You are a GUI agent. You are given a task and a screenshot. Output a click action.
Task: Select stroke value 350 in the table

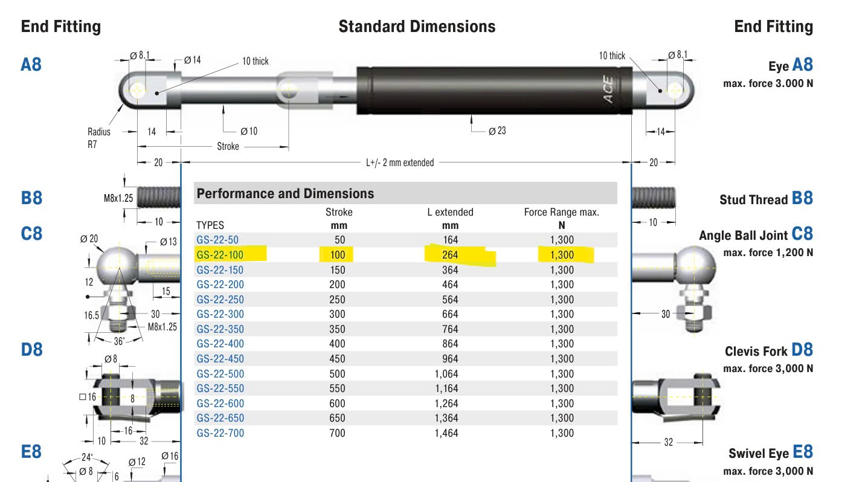[x=337, y=329]
